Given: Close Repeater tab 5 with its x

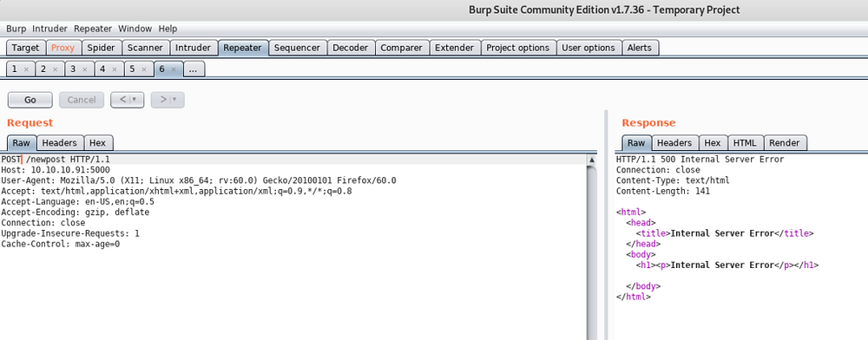Looking at the screenshot, I should [x=144, y=69].
